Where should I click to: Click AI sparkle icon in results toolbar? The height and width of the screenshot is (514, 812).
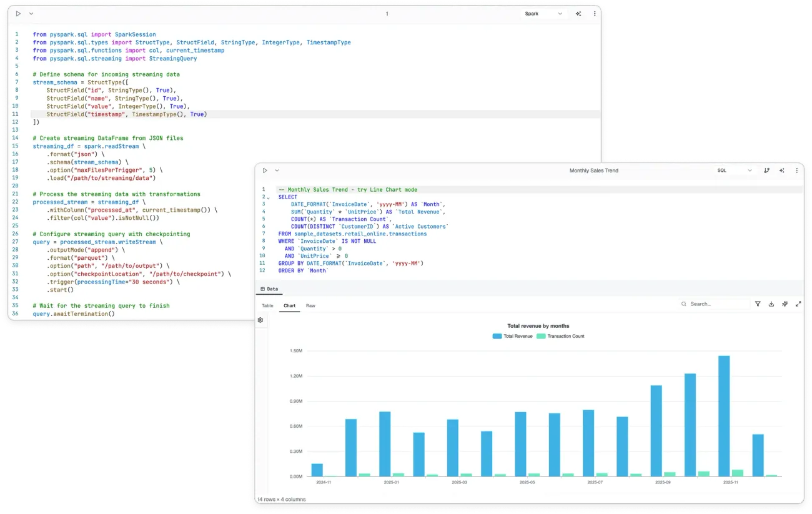tap(785, 304)
